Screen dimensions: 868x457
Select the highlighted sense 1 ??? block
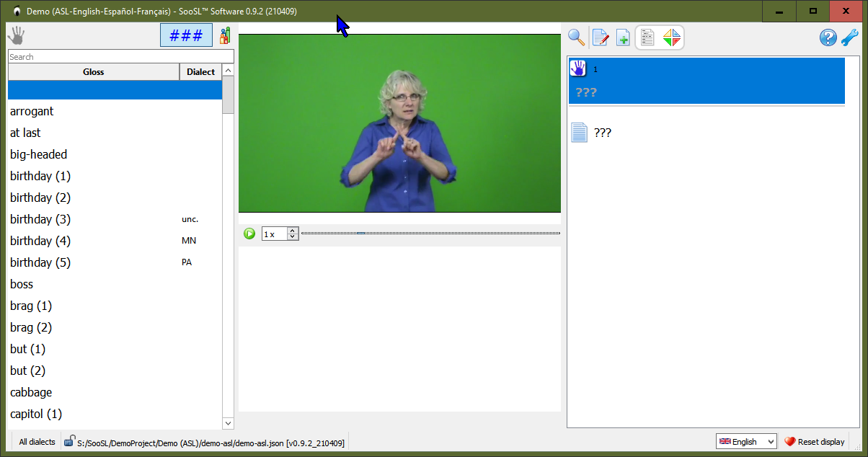click(x=706, y=81)
